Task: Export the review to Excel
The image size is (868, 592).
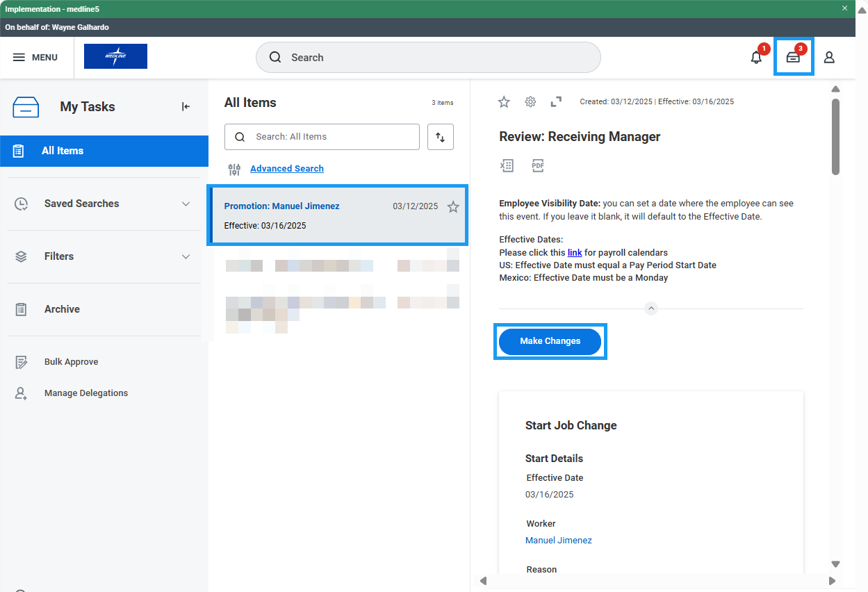Action: point(507,165)
